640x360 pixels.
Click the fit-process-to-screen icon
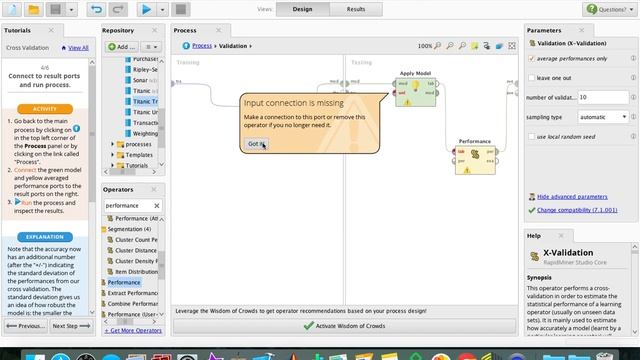point(512,46)
